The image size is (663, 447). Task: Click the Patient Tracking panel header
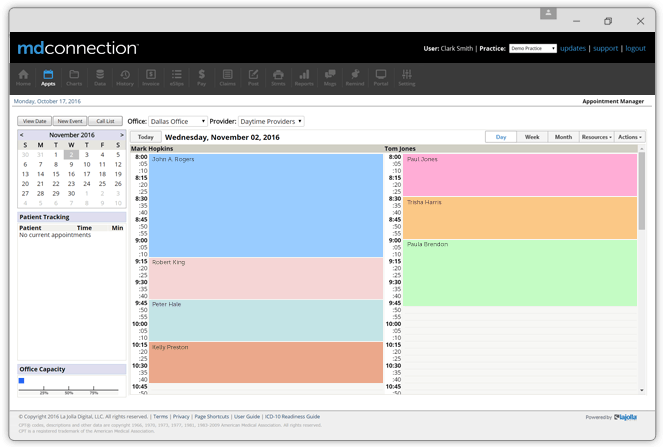[x=72, y=217]
